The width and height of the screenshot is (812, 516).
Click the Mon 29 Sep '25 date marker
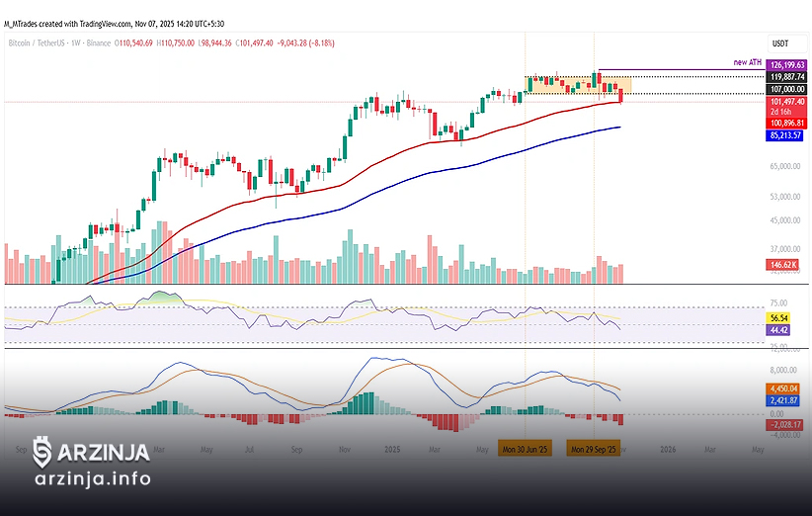[x=593, y=449]
